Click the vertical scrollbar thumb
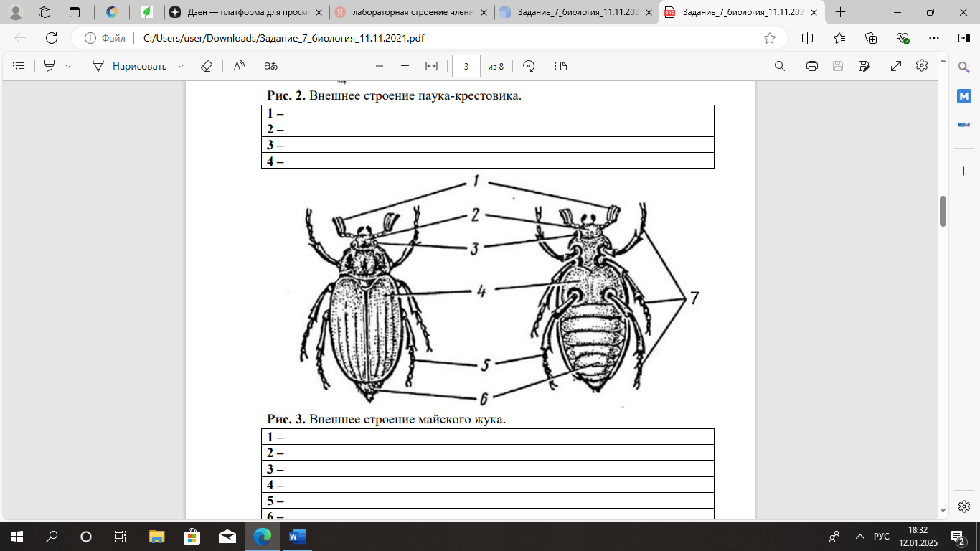Screen dimensions: 980x551 943,211
